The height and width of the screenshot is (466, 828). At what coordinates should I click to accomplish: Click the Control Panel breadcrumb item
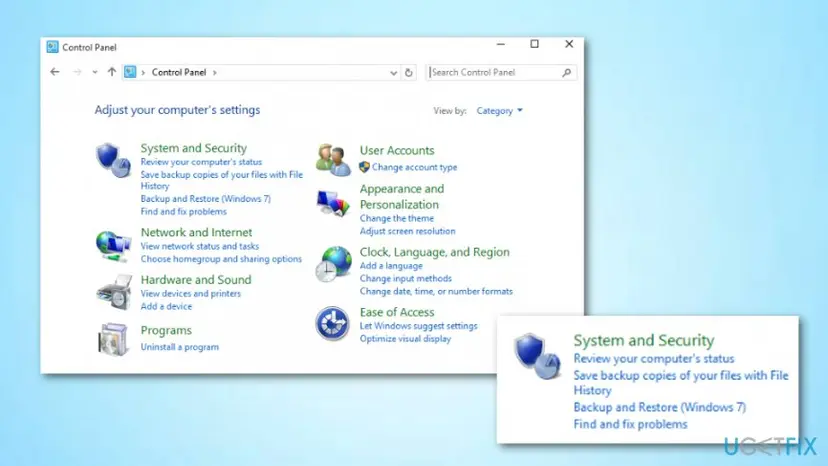179,72
